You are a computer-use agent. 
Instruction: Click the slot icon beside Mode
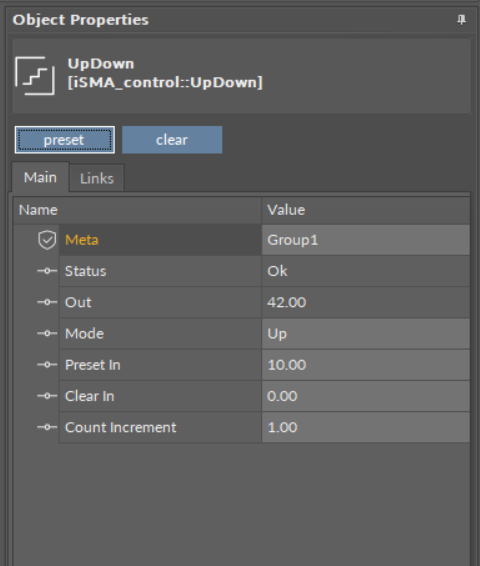(47, 334)
